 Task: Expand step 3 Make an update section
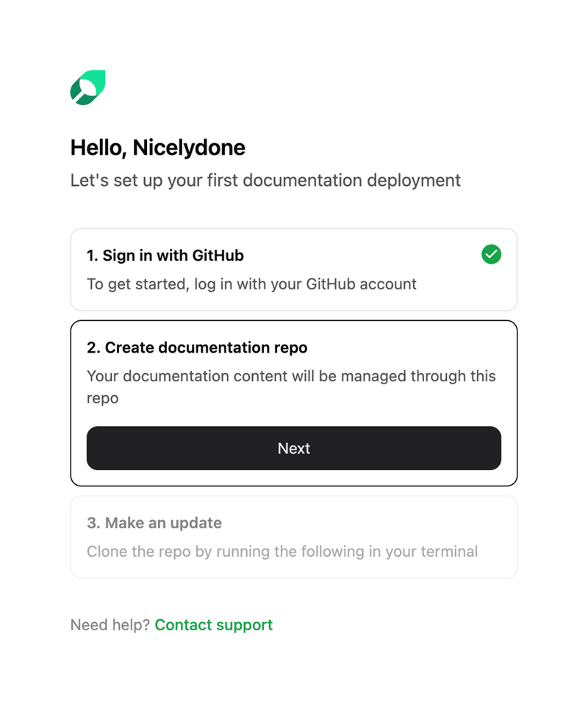(x=294, y=537)
